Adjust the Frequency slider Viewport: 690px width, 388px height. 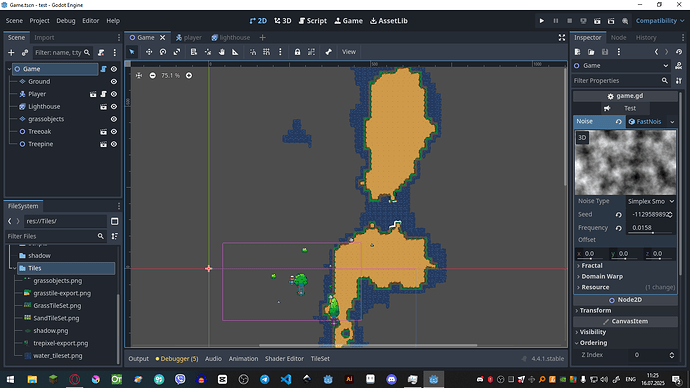(x=653, y=232)
